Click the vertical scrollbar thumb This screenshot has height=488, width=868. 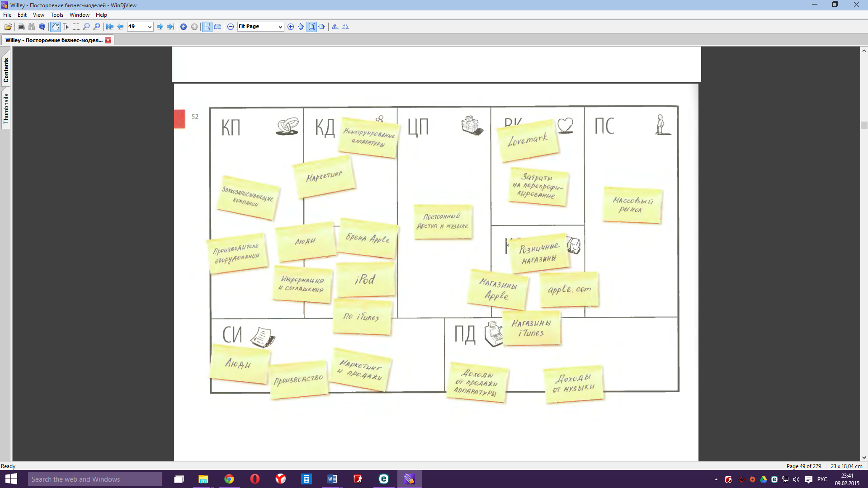(x=864, y=125)
